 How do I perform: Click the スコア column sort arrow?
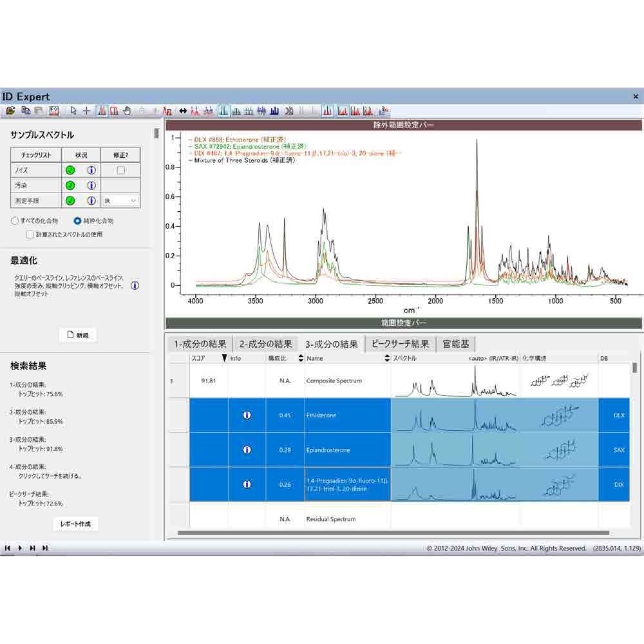(224, 358)
